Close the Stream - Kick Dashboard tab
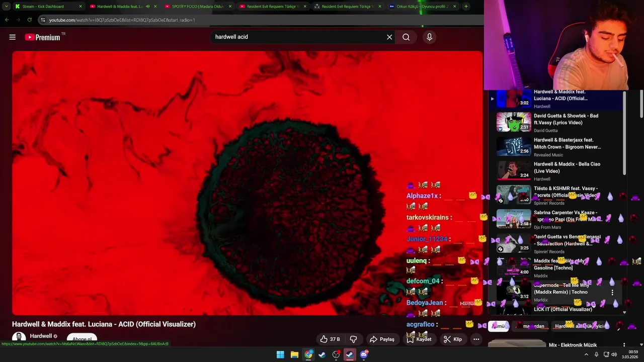Viewport: 644px width, 362px height. coord(80,7)
